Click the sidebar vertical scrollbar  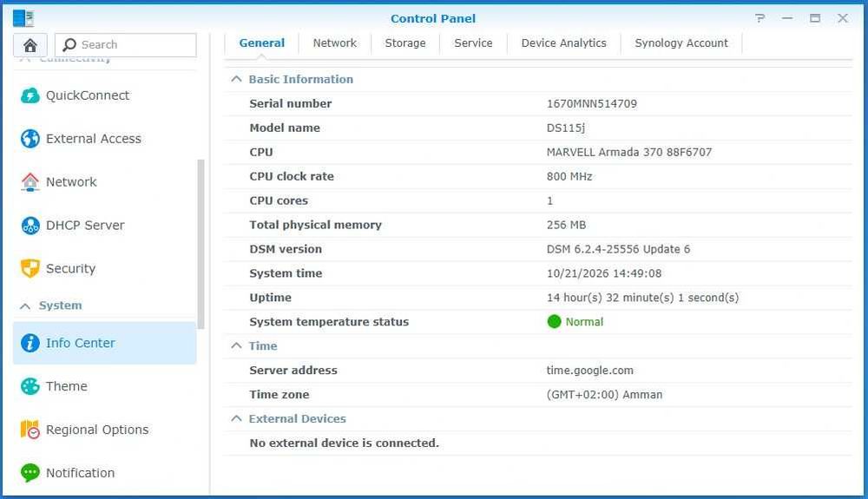point(201,244)
